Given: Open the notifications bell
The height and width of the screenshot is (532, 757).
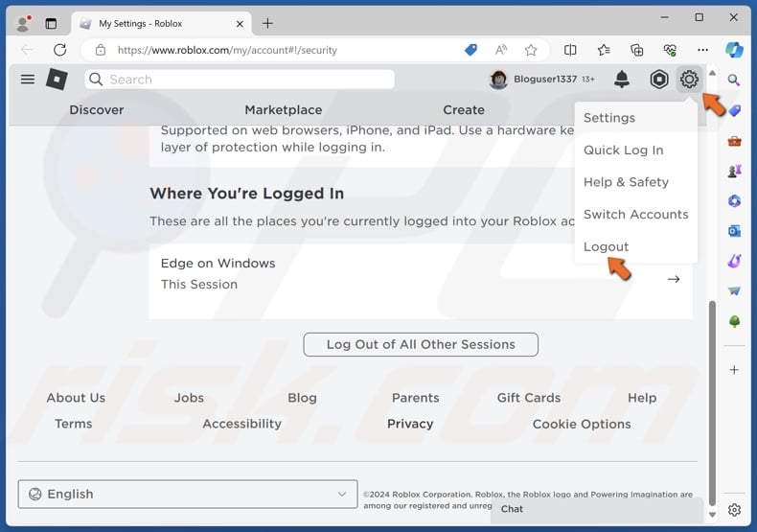Looking at the screenshot, I should (622, 80).
